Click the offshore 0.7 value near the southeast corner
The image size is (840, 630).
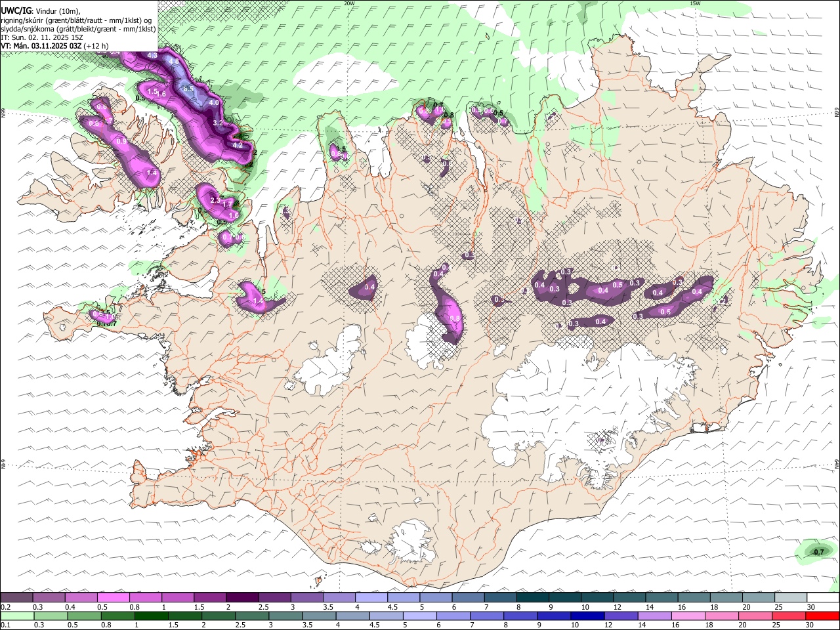819,553
